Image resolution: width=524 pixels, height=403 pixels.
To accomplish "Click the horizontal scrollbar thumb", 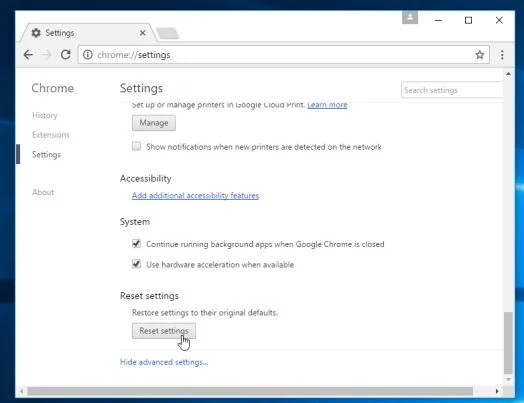I will (x=250, y=391).
